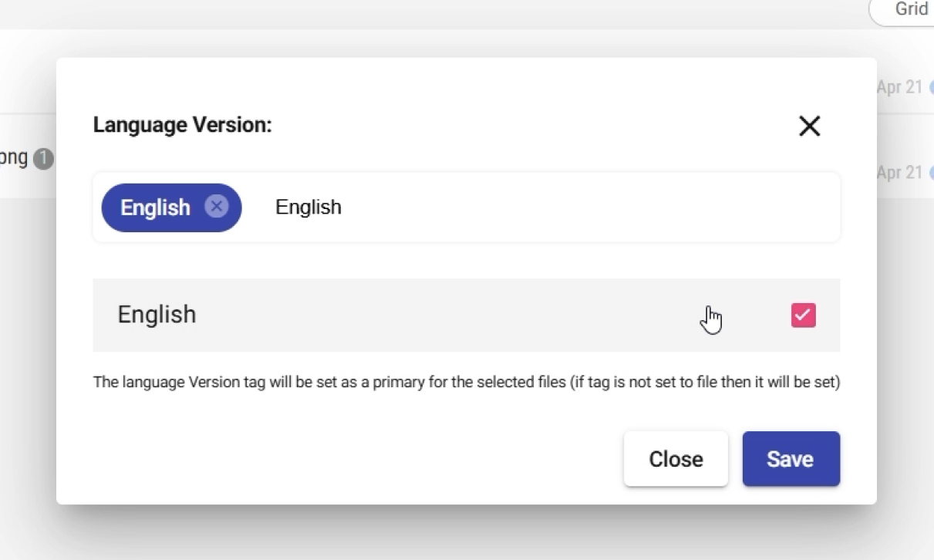Close the Language Version dialog with the X icon
The image size is (934, 560).
pyautogui.click(x=809, y=126)
